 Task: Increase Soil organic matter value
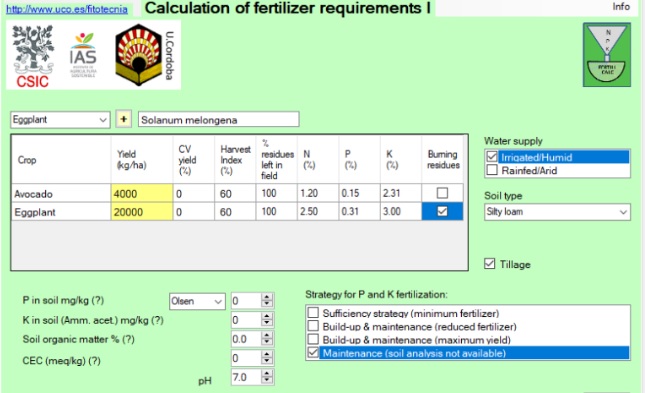point(267,335)
